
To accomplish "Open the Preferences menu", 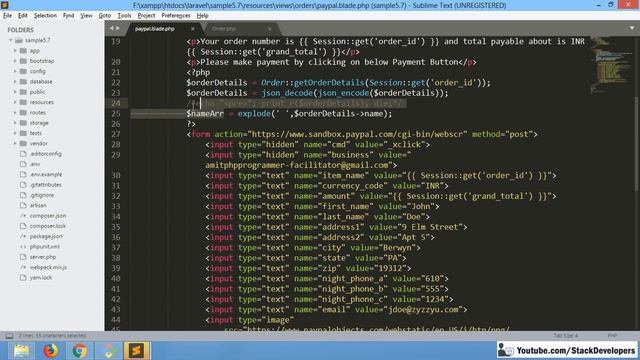I will 176,16.
